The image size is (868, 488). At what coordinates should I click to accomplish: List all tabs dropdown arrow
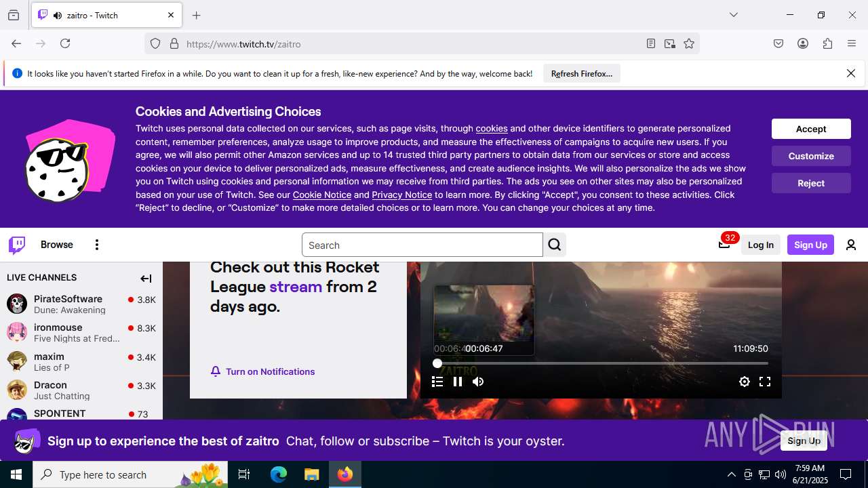click(x=734, y=15)
